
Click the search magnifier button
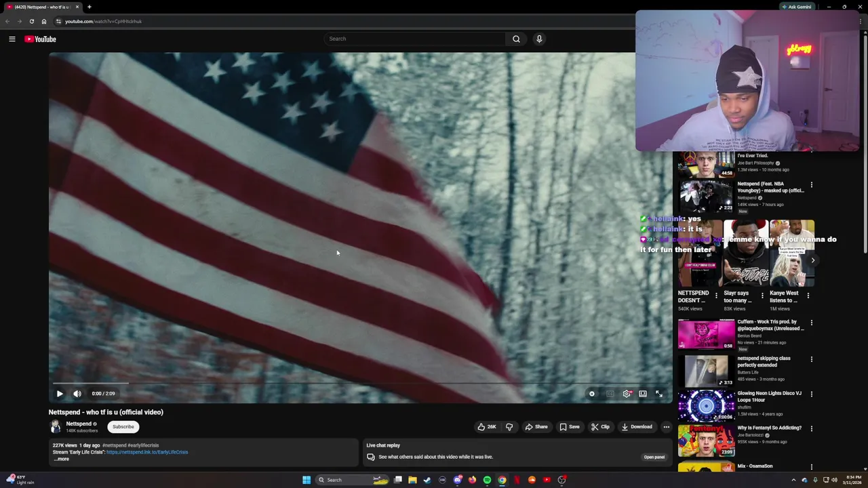click(516, 39)
